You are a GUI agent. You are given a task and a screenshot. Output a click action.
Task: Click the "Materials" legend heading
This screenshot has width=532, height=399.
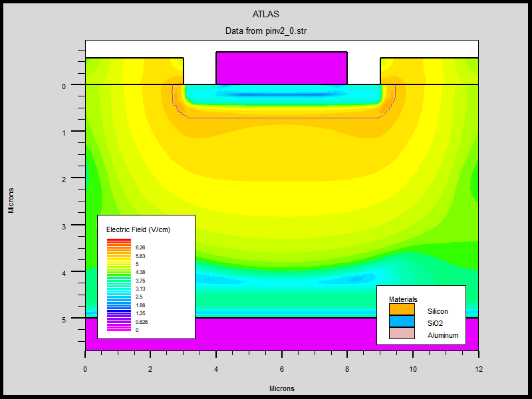(x=403, y=299)
